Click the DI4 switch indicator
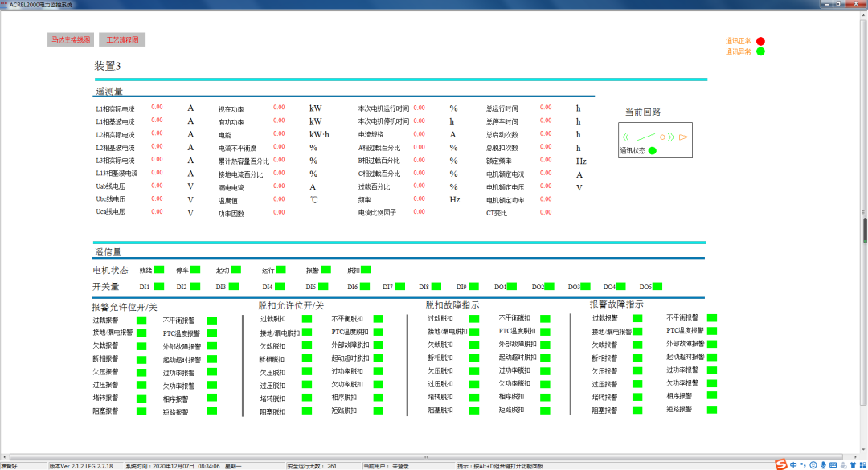Screen dimensions: 868x470 [x=280, y=286]
